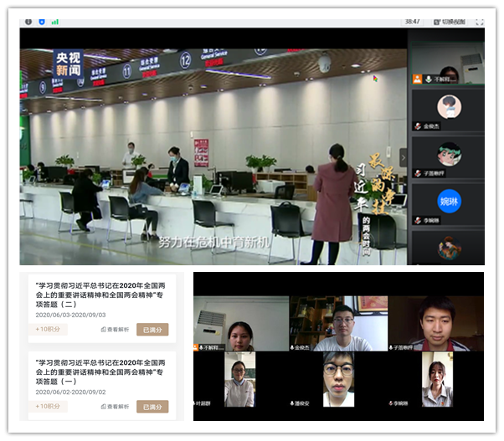Click the partially visible bottom avatar in sidebar
The height and width of the screenshot is (441, 504).
point(449,248)
